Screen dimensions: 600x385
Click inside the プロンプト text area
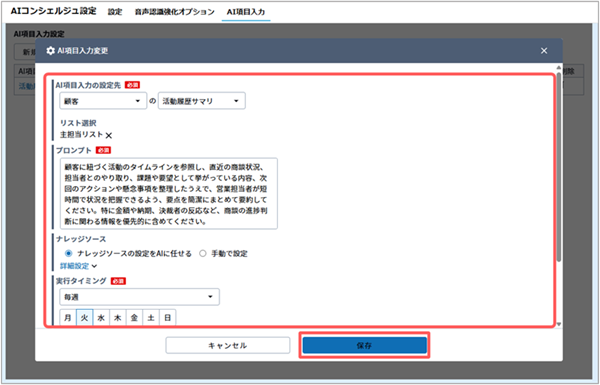point(169,194)
